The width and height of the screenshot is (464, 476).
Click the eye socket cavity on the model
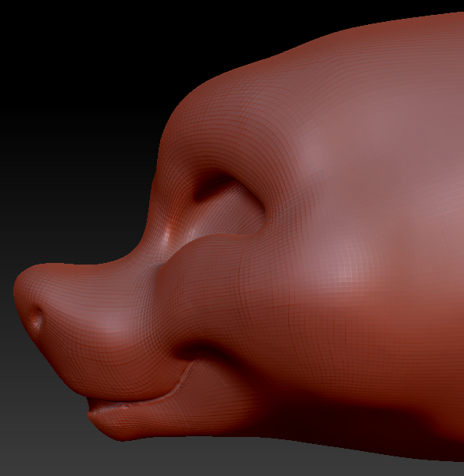click(x=230, y=207)
